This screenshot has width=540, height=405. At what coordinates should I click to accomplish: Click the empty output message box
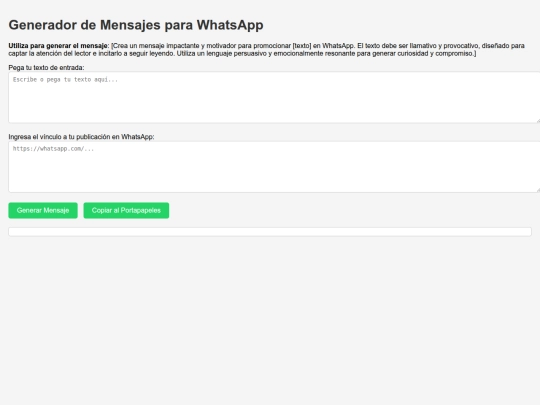coord(270,232)
